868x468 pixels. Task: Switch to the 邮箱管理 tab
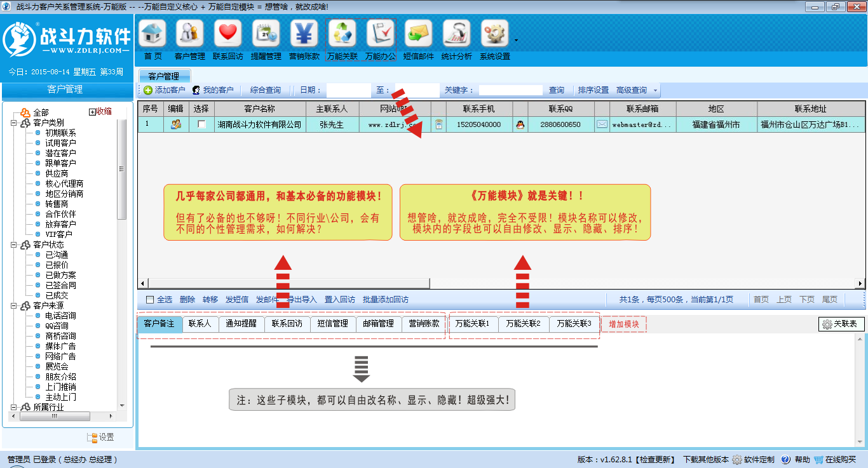click(379, 324)
